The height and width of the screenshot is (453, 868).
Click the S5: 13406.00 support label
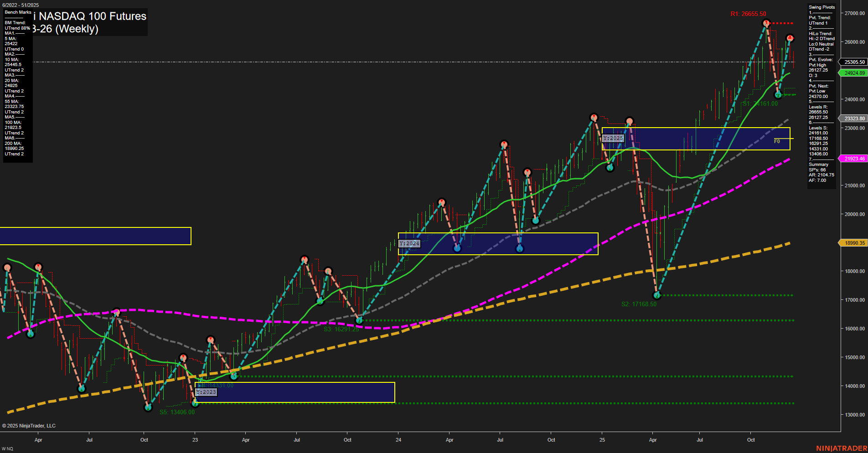tap(176, 412)
